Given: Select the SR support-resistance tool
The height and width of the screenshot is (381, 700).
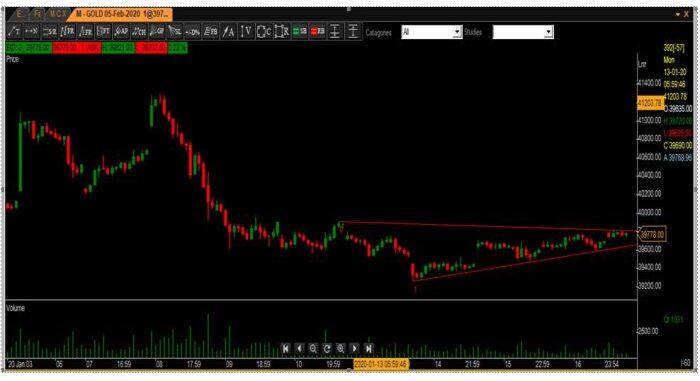Looking at the screenshot, I should click(x=50, y=32).
